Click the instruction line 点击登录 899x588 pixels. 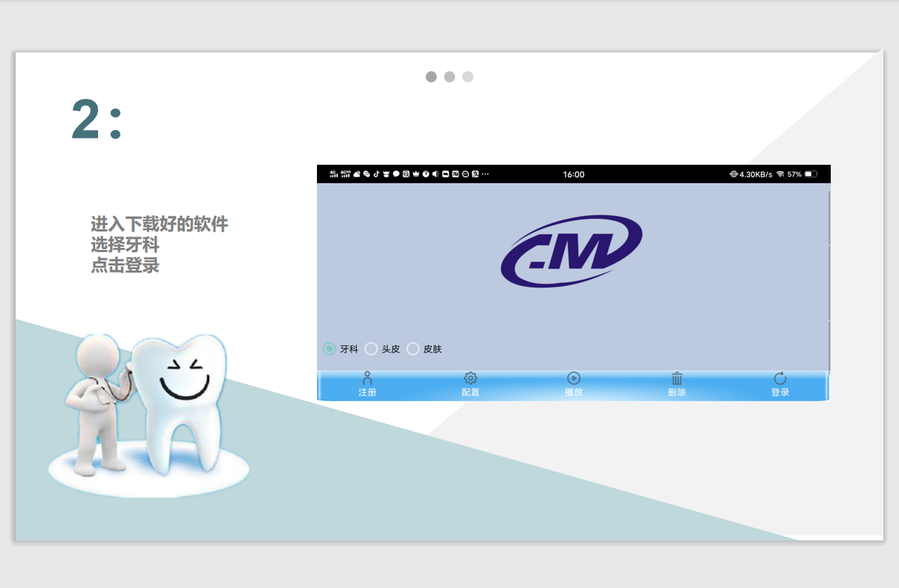coord(125,266)
